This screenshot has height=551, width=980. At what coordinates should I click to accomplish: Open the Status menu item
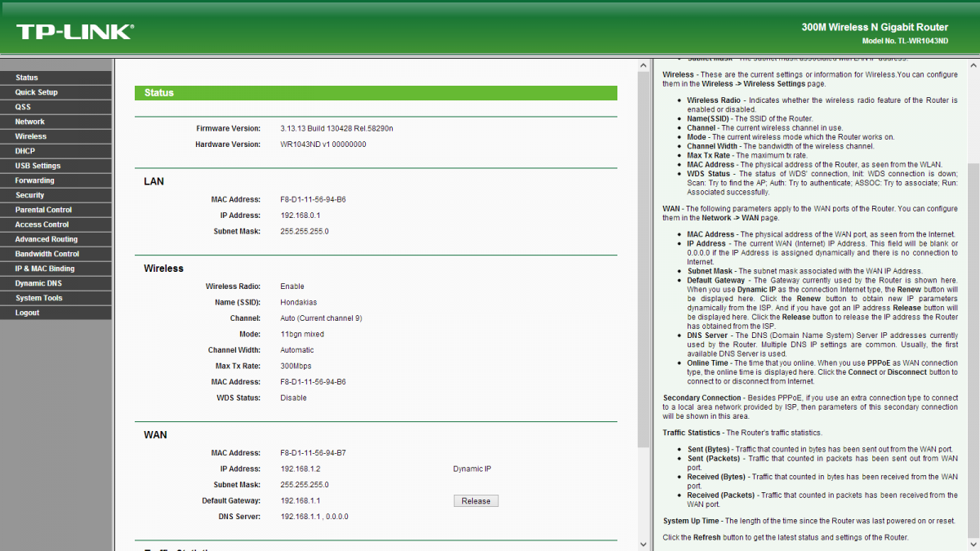click(x=56, y=78)
